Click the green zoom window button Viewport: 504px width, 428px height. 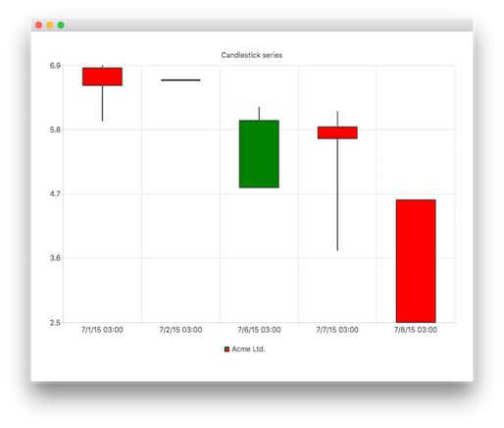61,26
